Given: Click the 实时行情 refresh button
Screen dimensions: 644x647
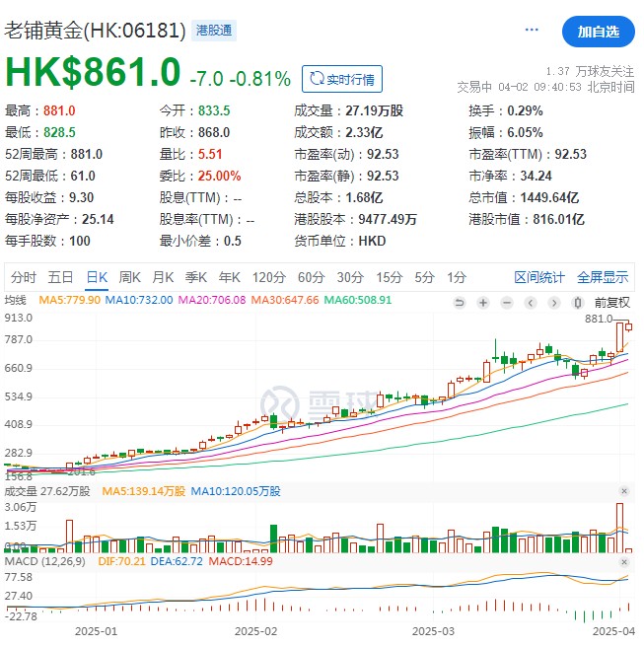Looking at the screenshot, I should (x=342, y=79).
